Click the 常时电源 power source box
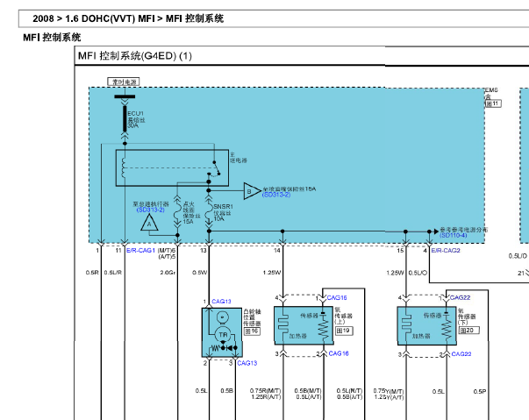 [x=124, y=82]
